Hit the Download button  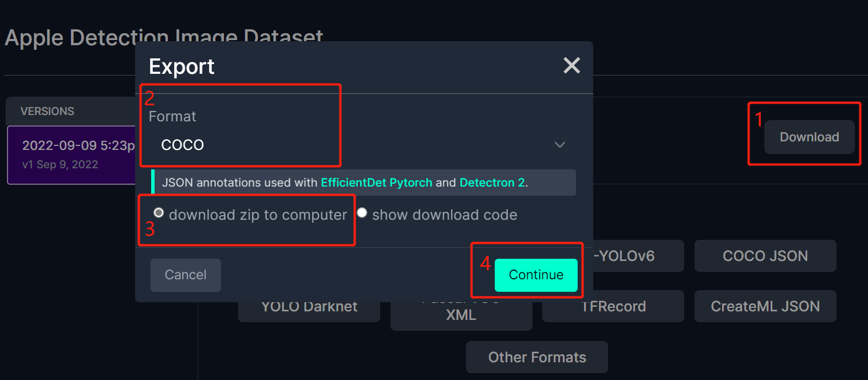coord(809,137)
